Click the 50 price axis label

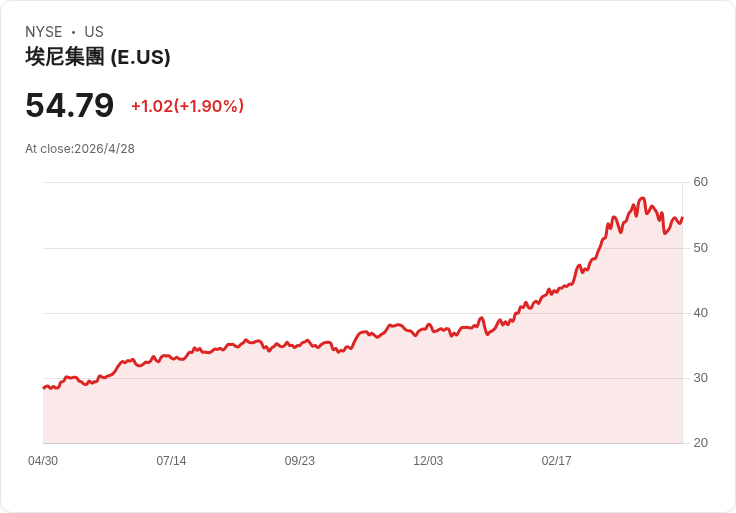[x=700, y=248]
